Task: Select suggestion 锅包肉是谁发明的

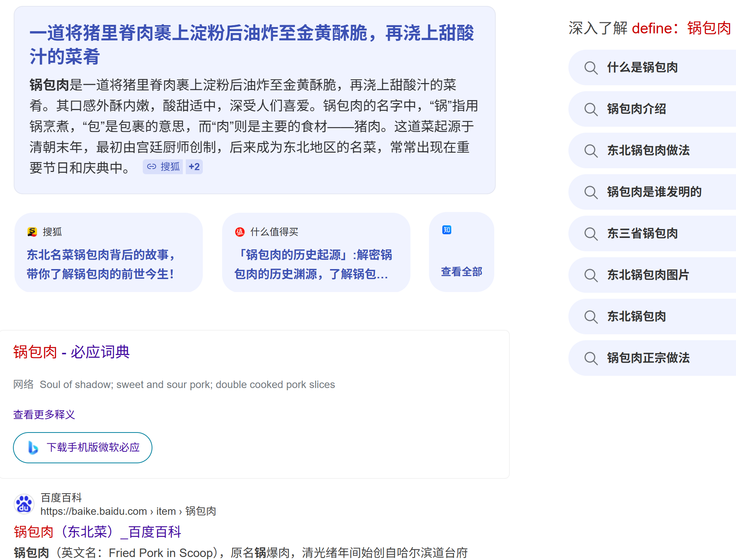Action: tap(654, 192)
